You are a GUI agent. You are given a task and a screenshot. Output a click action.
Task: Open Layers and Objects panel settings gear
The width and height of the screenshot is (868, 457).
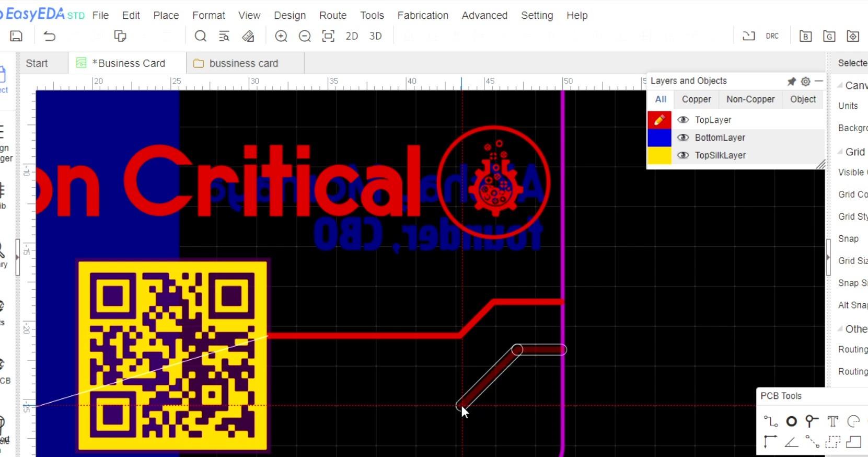coord(805,81)
